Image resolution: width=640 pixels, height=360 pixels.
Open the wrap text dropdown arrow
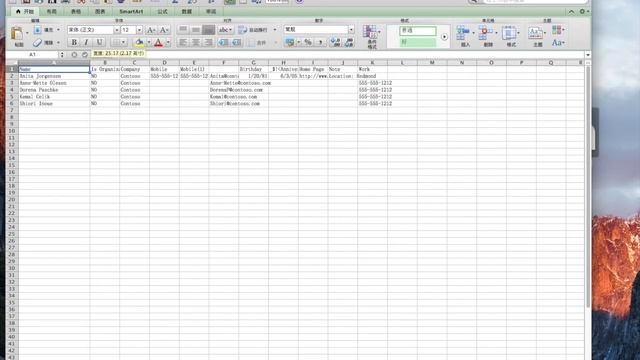coord(275,30)
